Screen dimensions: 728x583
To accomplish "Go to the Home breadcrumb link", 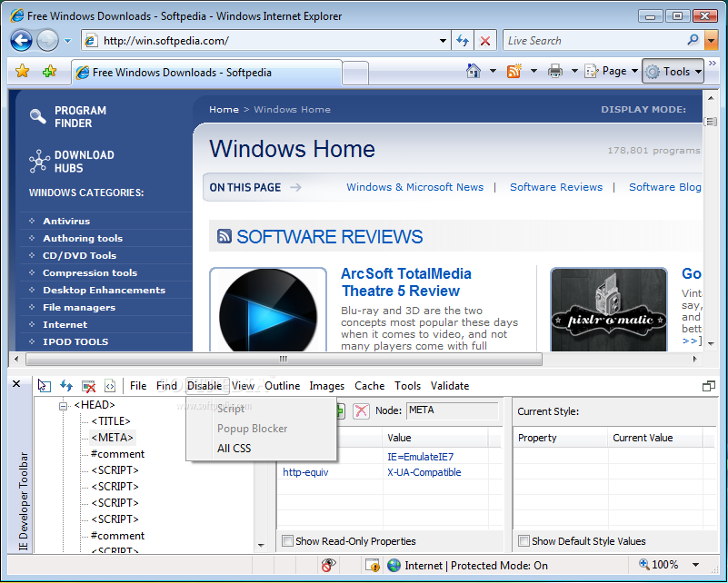I will [x=224, y=110].
